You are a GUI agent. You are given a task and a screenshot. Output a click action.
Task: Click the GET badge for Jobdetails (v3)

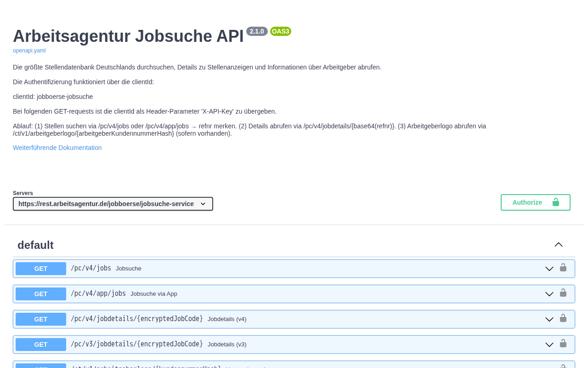[41, 345]
